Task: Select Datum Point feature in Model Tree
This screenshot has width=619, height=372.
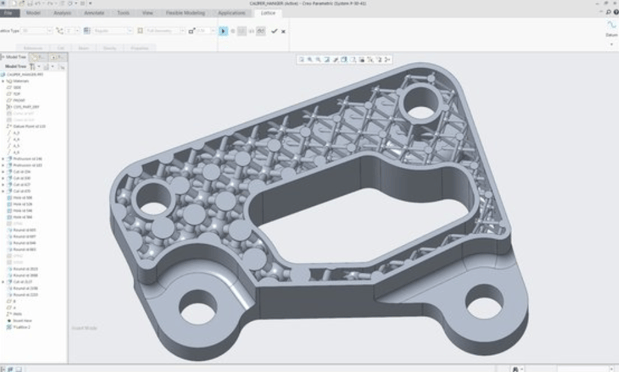Action: click(x=29, y=126)
